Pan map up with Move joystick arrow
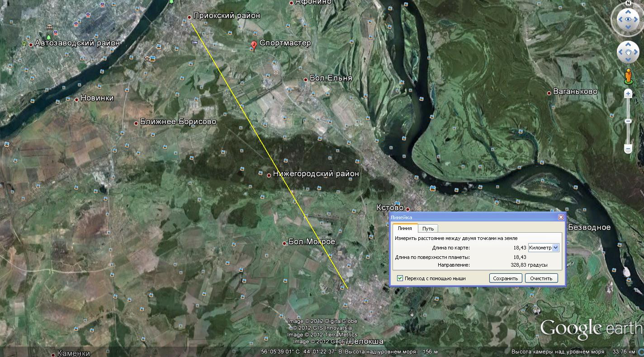The height and width of the screenshot is (357, 644). 628,44
